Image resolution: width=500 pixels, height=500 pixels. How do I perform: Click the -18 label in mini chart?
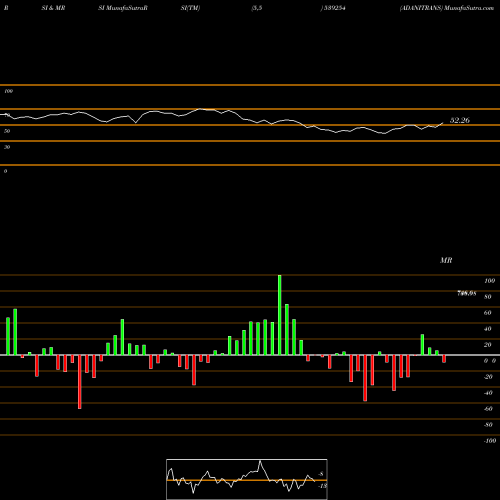click(322, 486)
